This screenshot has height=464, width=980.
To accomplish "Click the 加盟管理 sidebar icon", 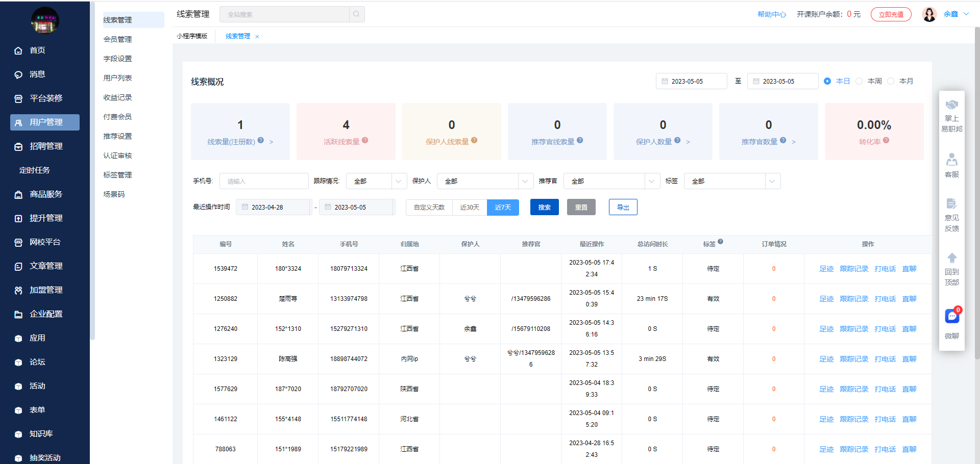I will pos(18,290).
